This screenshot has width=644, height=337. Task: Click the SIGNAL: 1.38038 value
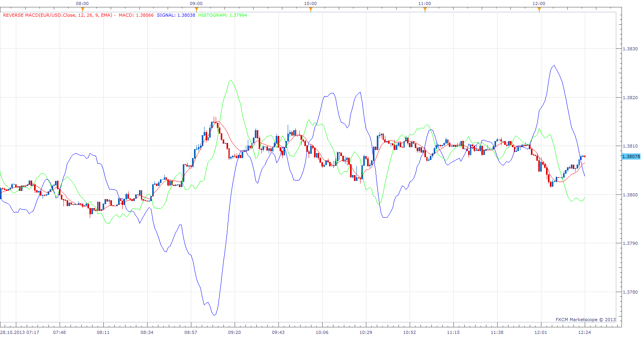176,15
